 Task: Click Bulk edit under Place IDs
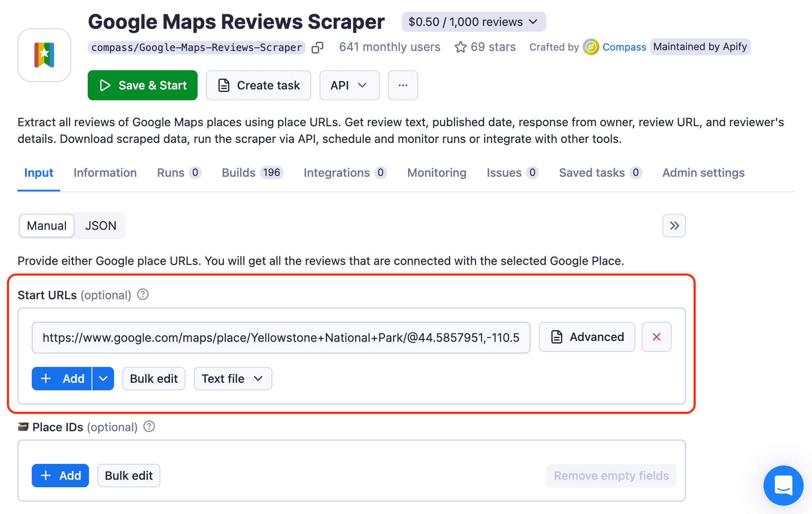pos(129,476)
